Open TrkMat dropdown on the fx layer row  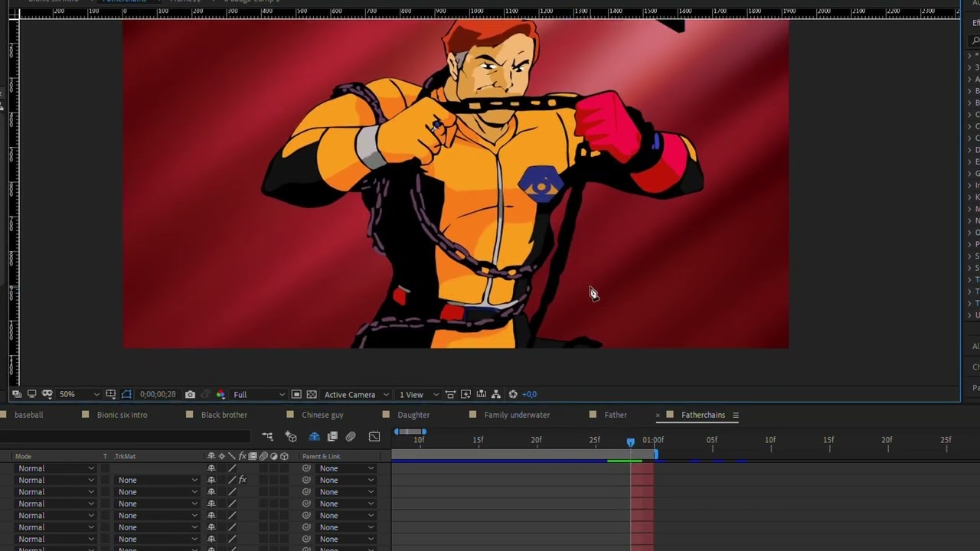157,481
